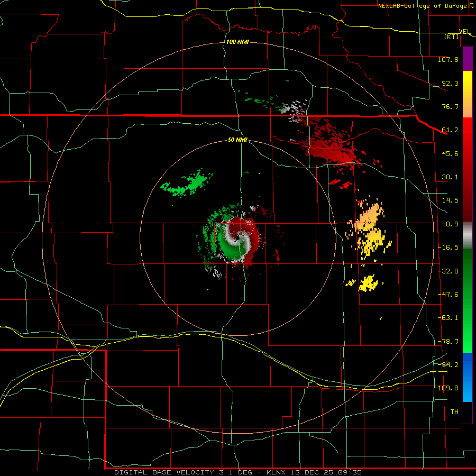Select the -16.5 velocity scale value
Viewport: 476px width, 476px height.
[448, 248]
